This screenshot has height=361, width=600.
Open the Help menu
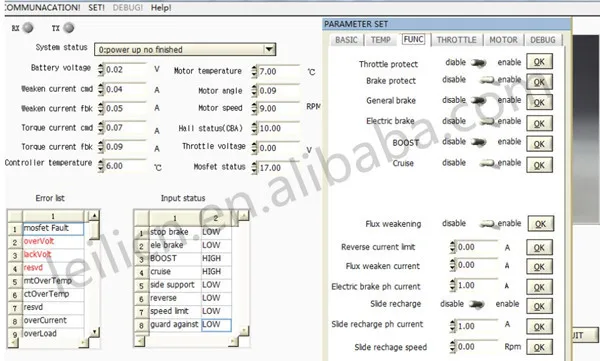pyautogui.click(x=161, y=8)
